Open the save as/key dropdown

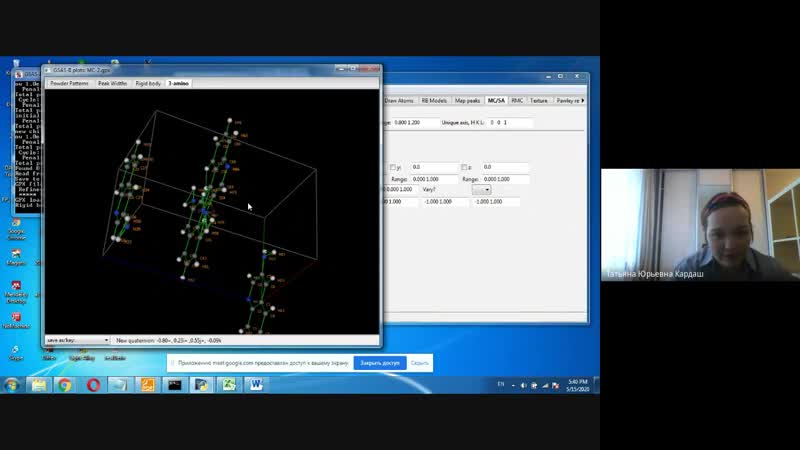click(x=77, y=340)
